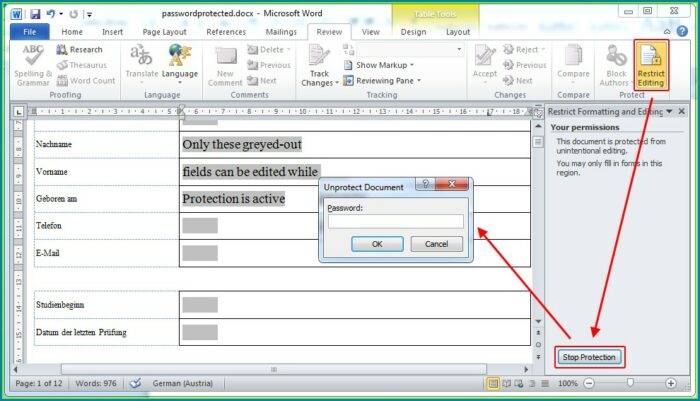Click German (Austria) language in status bar
The height and width of the screenshot is (401, 700).
click(x=183, y=383)
